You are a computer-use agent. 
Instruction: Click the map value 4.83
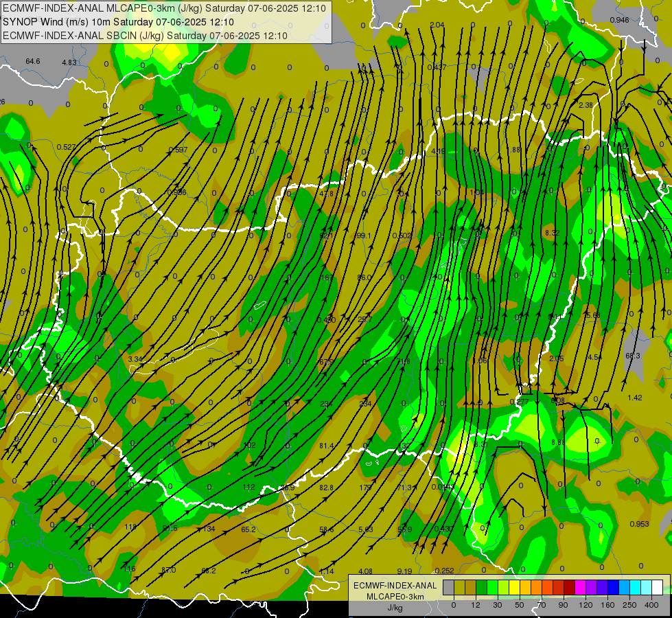(x=69, y=62)
